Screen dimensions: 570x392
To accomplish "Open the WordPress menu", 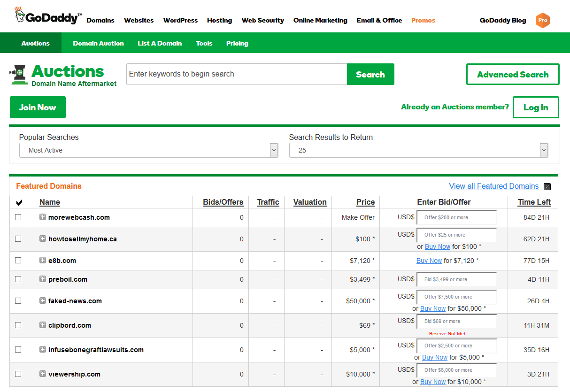I will [x=180, y=20].
